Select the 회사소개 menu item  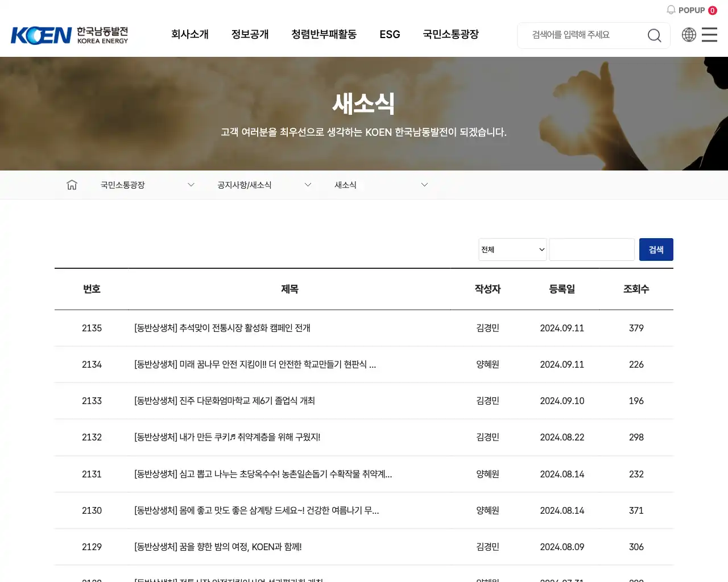tap(190, 35)
